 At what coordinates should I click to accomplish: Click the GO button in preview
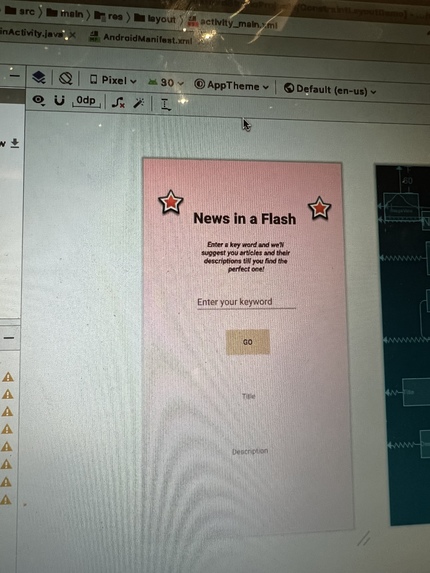(x=248, y=342)
